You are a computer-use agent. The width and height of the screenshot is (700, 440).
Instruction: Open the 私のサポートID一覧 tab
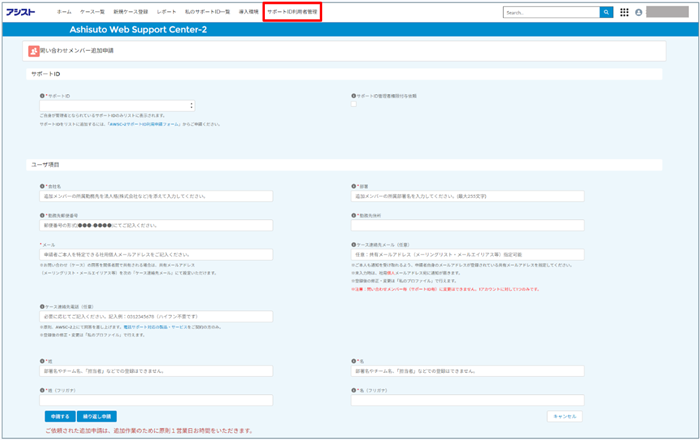207,12
